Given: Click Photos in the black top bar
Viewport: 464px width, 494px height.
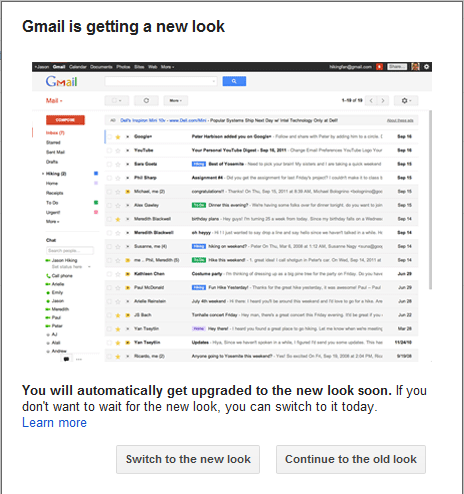Looking at the screenshot, I should 123,67.
